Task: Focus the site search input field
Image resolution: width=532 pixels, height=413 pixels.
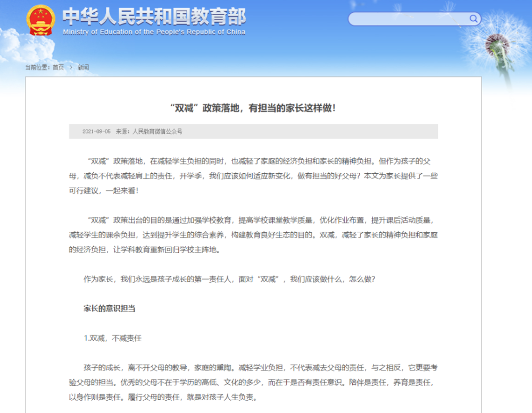Action: 414,19
